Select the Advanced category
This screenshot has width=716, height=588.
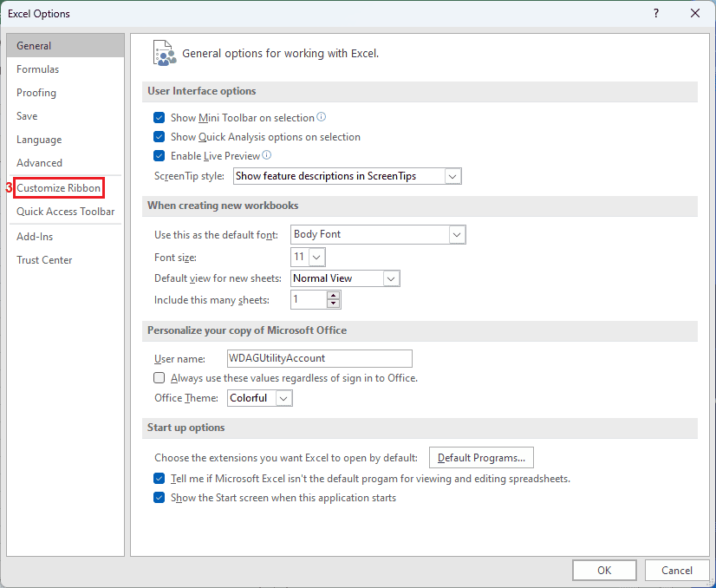(x=66, y=163)
